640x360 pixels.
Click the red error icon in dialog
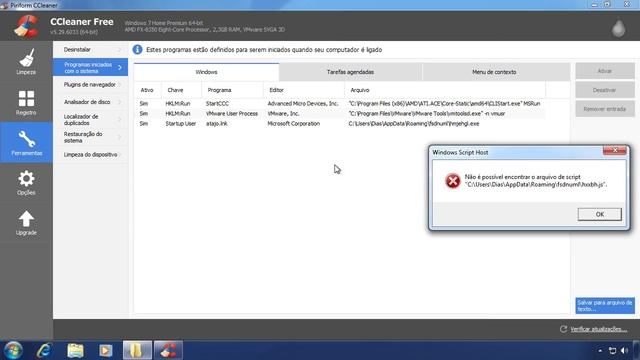[452, 180]
